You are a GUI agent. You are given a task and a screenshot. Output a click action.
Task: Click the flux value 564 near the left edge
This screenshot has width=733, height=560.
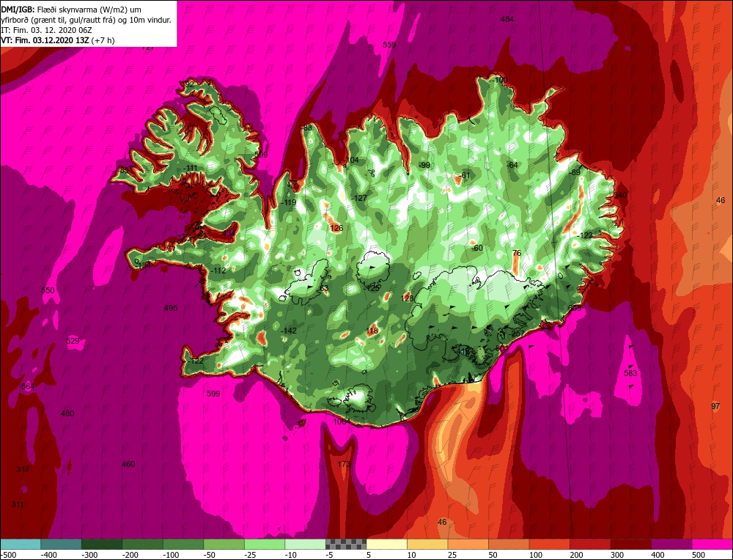28,386
